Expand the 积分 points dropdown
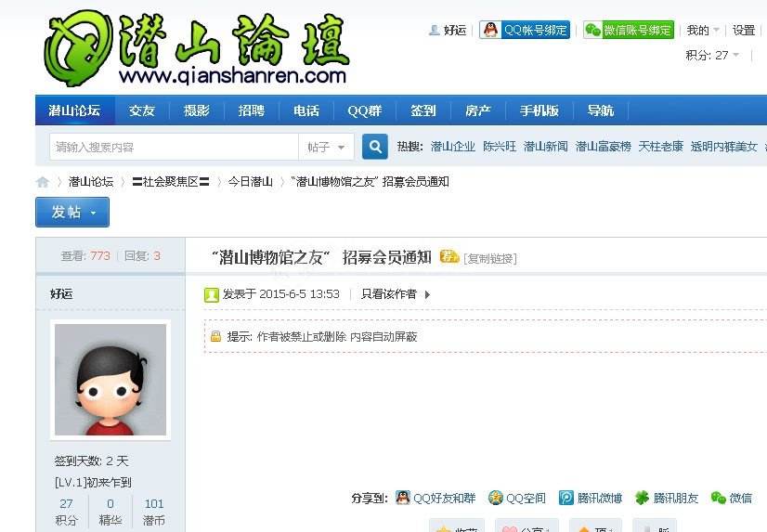 713,56
